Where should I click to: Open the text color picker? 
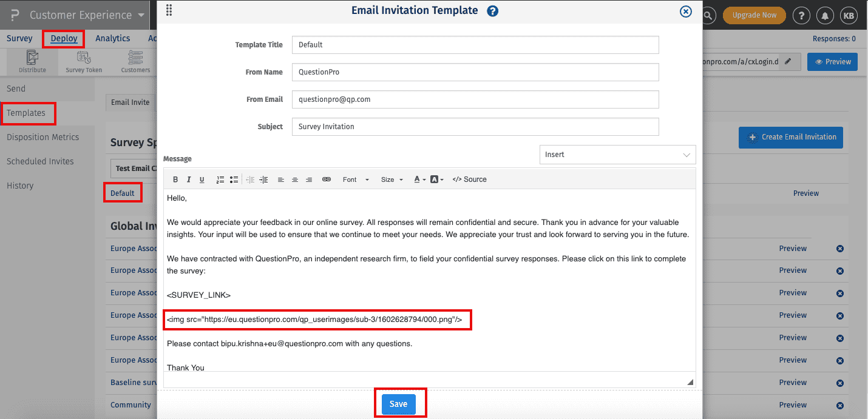419,179
